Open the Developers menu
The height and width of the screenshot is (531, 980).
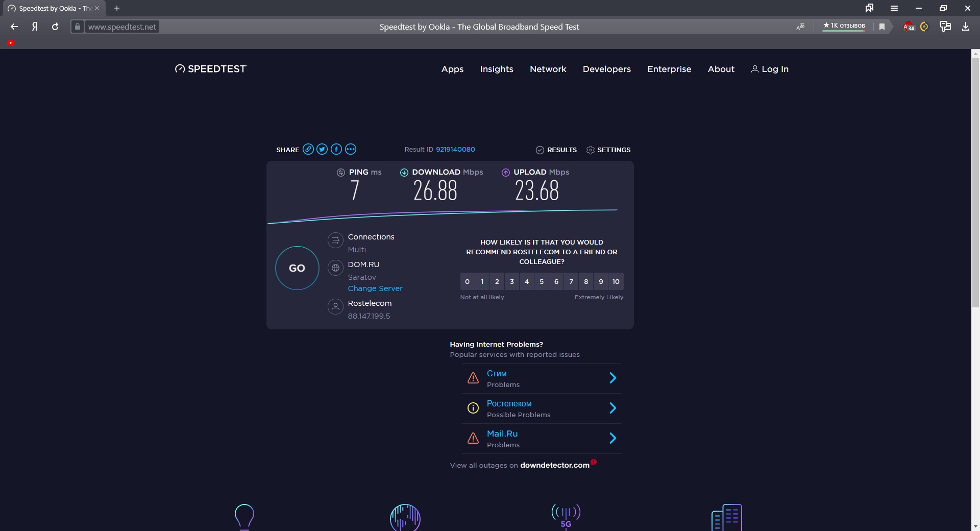click(x=607, y=69)
